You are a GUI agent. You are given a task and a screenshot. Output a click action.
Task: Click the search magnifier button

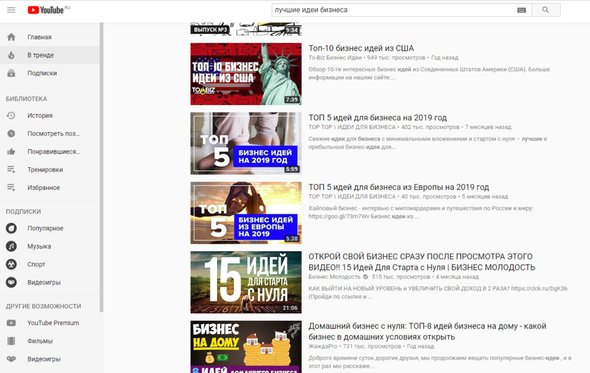tap(546, 10)
